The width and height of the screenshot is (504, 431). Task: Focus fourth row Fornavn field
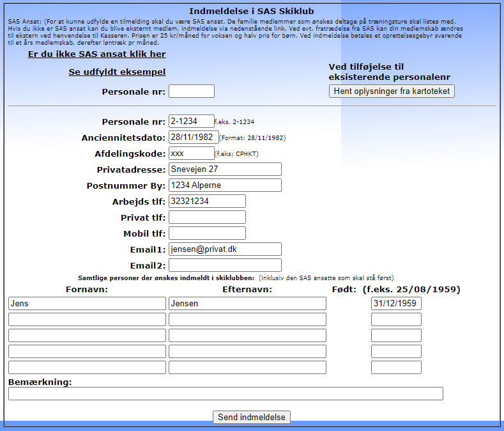tap(87, 352)
